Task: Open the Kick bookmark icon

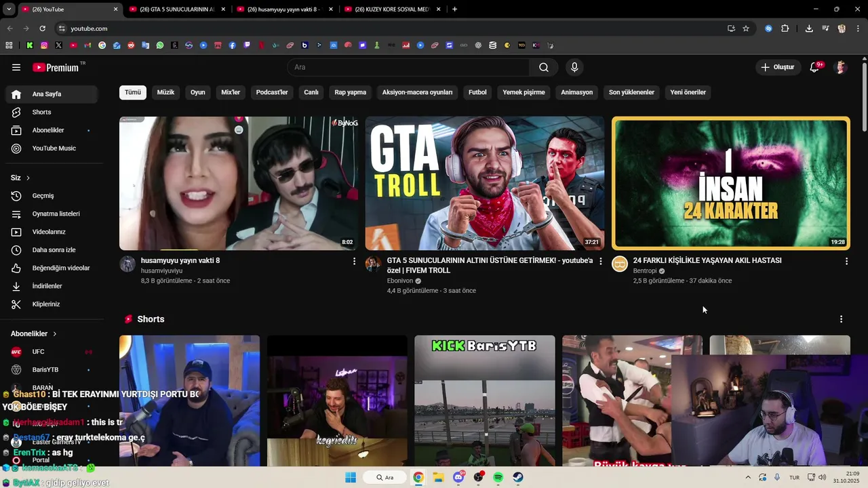Action: (x=30, y=45)
